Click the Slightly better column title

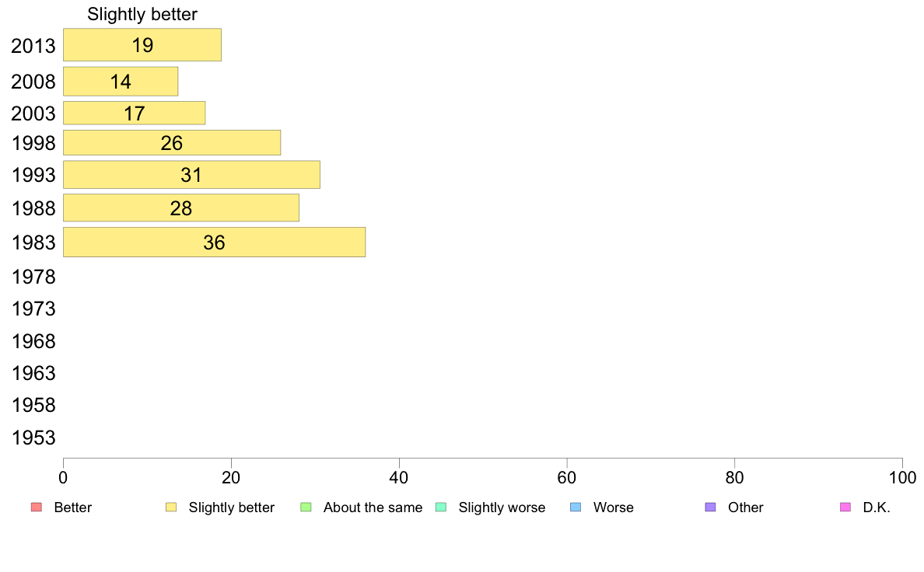point(142,14)
